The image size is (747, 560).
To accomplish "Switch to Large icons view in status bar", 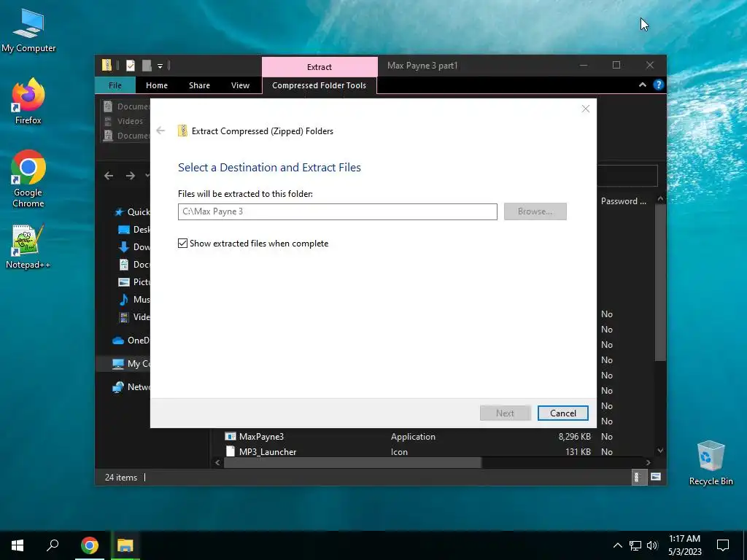I will click(656, 477).
